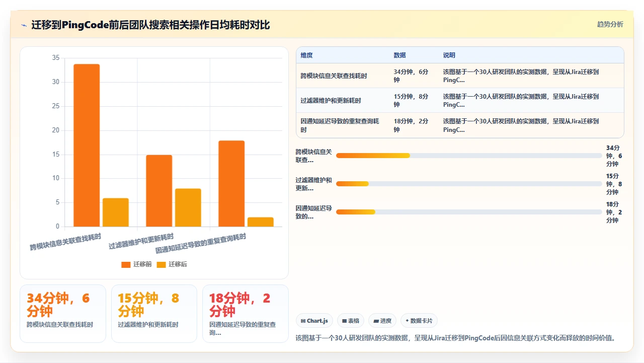Click the 迁移前 bar for 过滤器维护和更新耗时
Screen dimensions: 644x363
coord(159,191)
